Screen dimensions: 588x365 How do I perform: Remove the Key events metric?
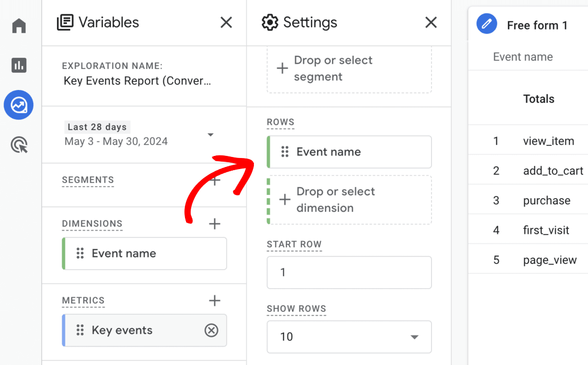coord(211,330)
